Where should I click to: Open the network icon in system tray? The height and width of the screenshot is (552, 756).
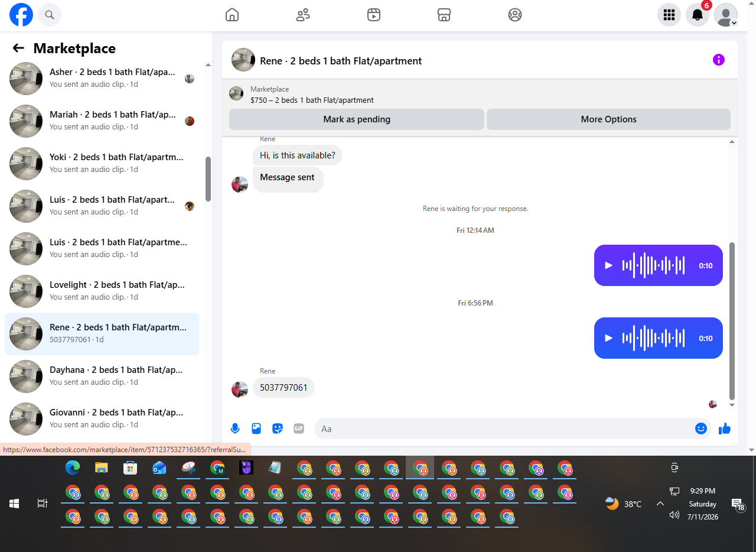pyautogui.click(x=674, y=491)
